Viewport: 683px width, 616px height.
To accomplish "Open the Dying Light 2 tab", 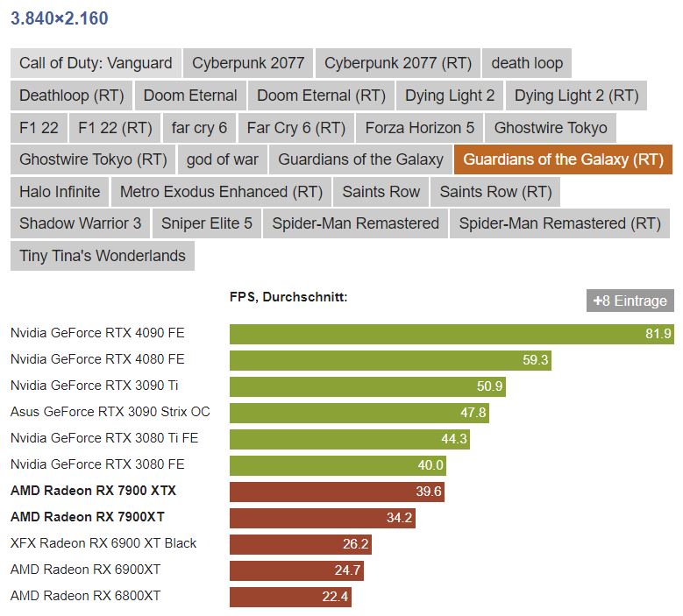I will (x=450, y=96).
